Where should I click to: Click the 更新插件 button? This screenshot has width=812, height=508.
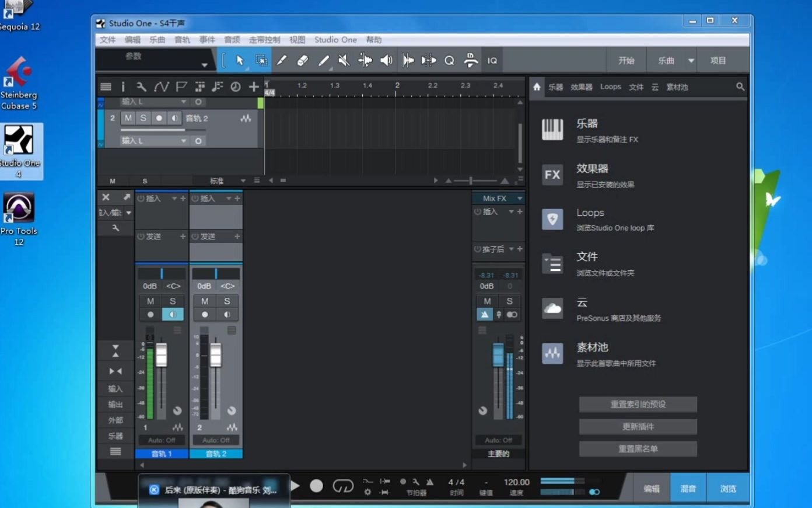[x=638, y=426]
